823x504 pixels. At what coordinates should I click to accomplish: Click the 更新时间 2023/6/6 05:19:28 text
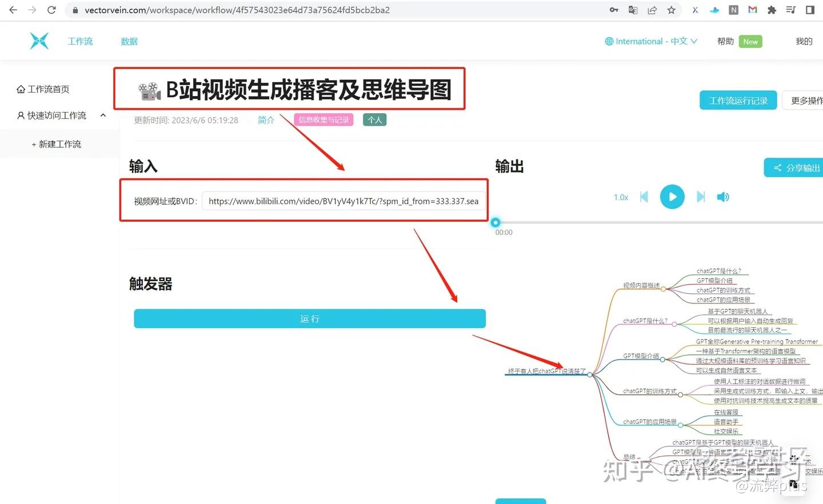(x=186, y=120)
